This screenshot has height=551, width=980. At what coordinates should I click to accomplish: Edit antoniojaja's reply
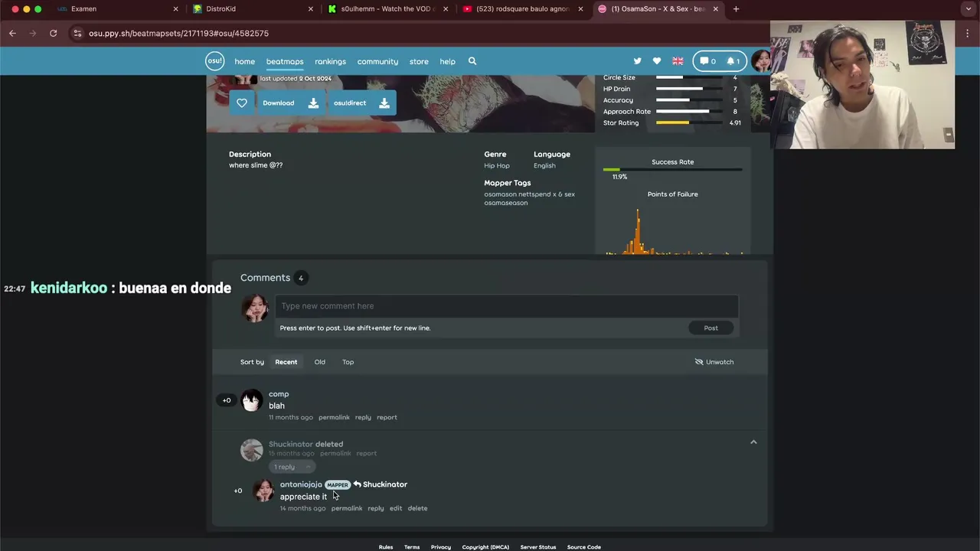click(396, 508)
